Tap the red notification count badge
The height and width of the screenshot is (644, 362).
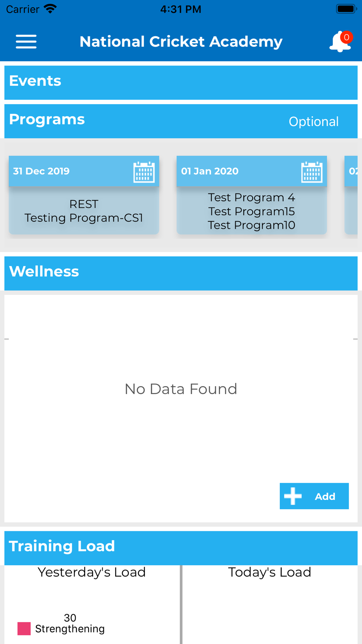(346, 37)
